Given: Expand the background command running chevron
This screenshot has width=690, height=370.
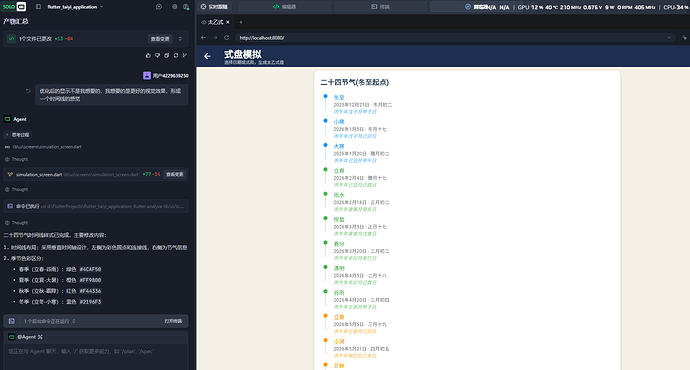Looking at the screenshot, I should click(x=73, y=321).
